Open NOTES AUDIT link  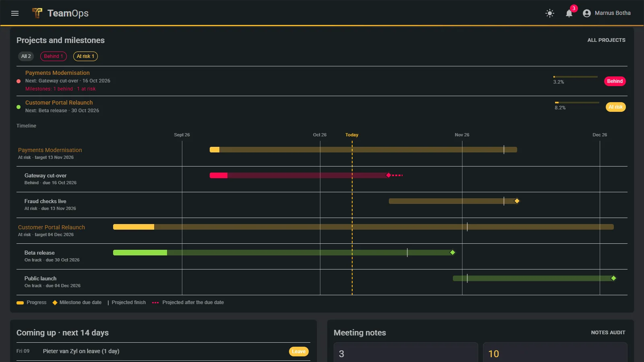click(x=608, y=333)
